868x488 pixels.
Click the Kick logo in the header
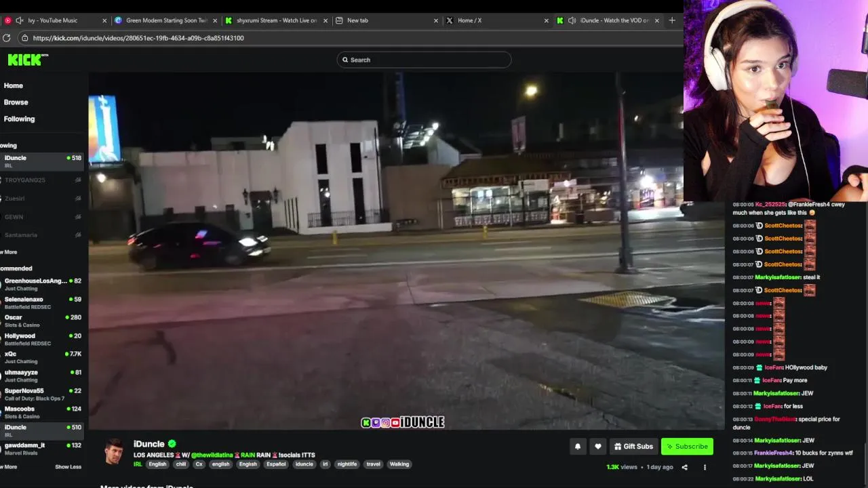(x=28, y=60)
